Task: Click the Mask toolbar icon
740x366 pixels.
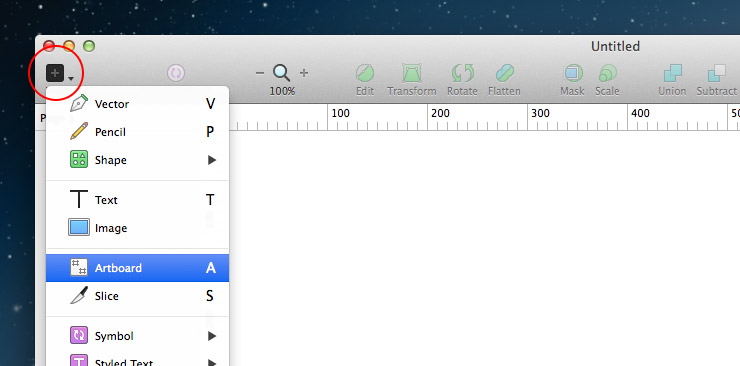Action: click(573, 74)
